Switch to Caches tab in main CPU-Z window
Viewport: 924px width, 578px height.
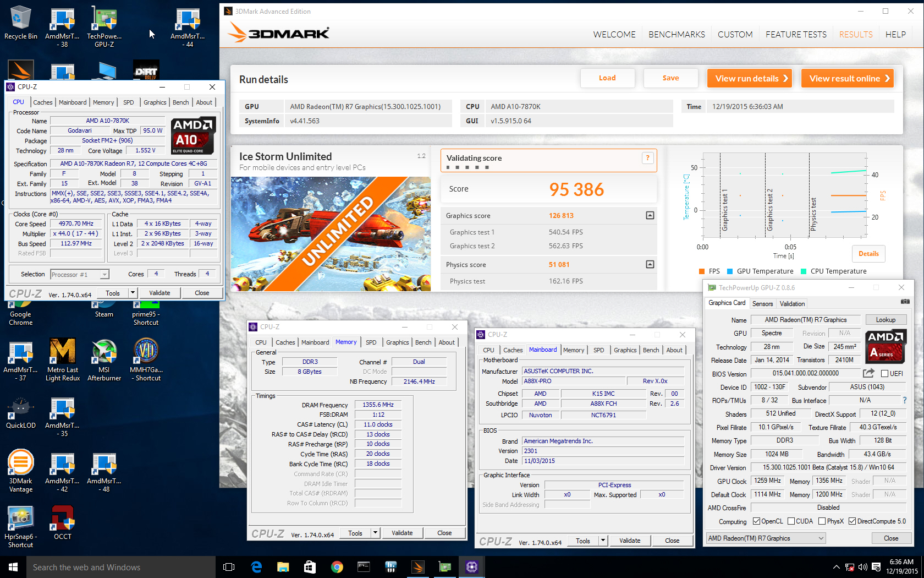pyautogui.click(x=42, y=102)
